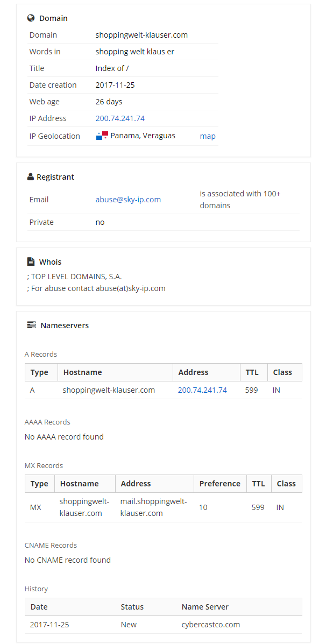Open the 200.74.241.74 link in A Records table
The image size is (312, 644).
coord(202,390)
